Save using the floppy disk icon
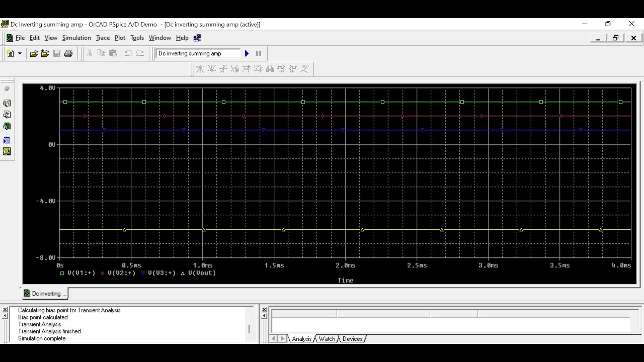This screenshot has height=362, width=644. click(x=57, y=53)
